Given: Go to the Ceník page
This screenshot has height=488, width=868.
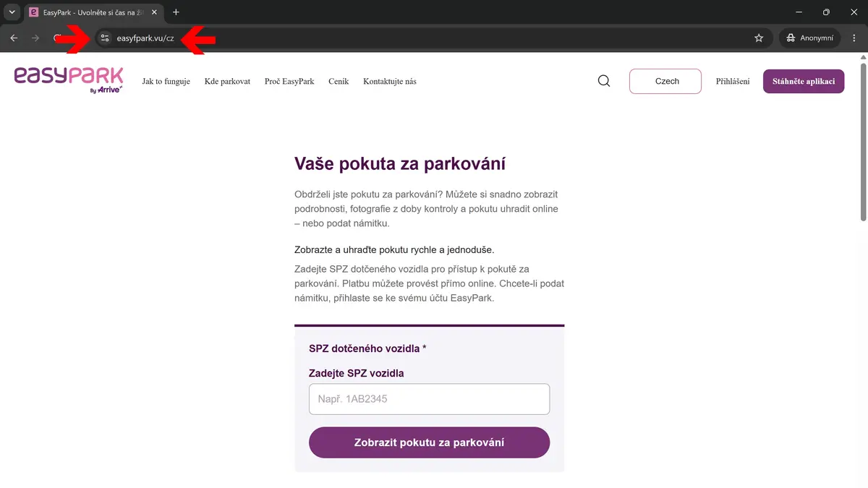Looking at the screenshot, I should (x=339, y=82).
